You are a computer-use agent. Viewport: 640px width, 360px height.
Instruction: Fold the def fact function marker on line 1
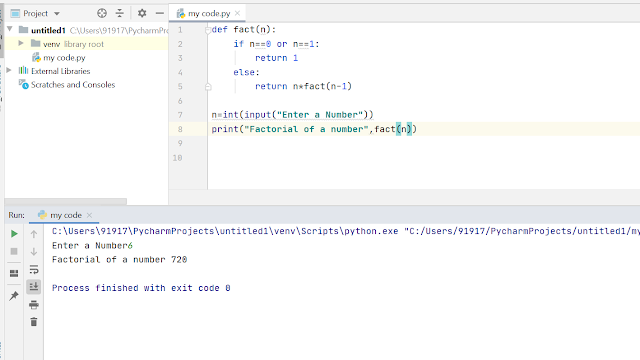tap(208, 30)
